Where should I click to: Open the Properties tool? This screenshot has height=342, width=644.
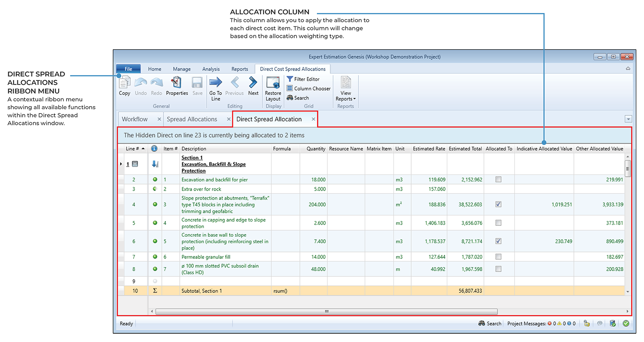tap(177, 84)
